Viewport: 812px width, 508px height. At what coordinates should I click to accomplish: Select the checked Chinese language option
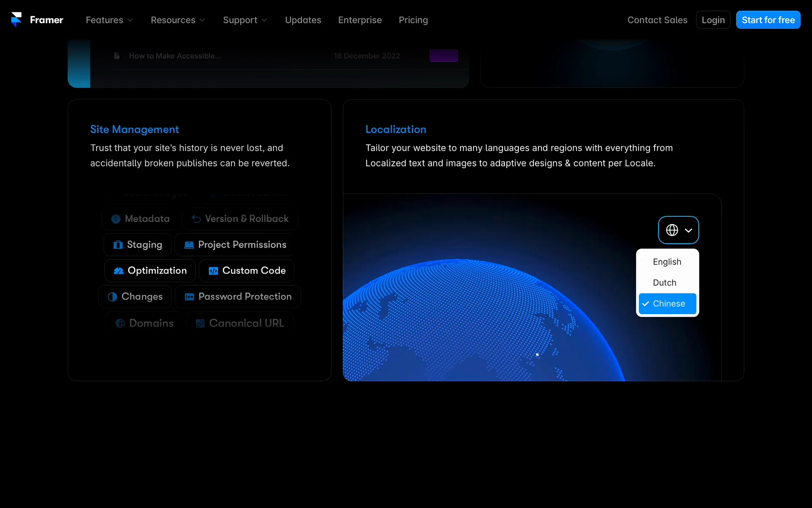point(667,304)
